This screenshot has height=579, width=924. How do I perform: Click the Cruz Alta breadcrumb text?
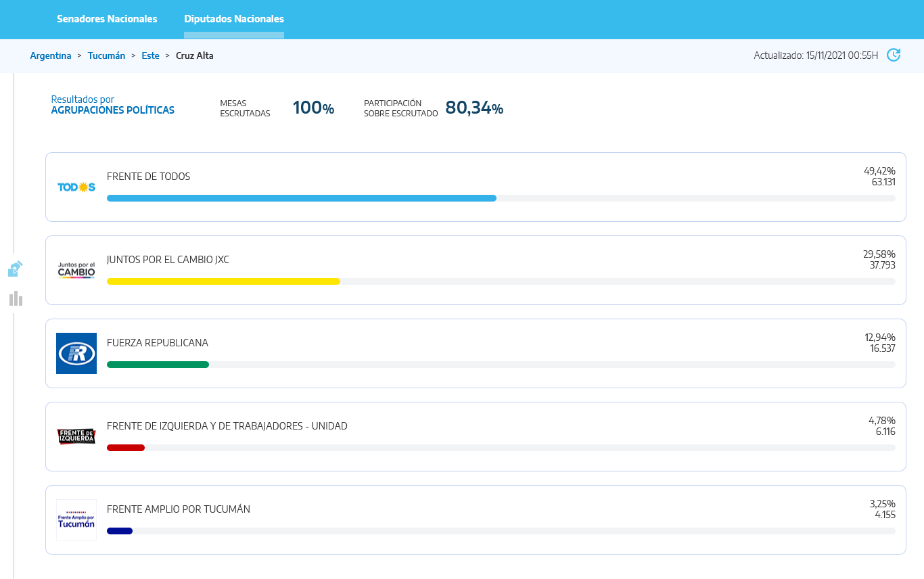[195, 55]
